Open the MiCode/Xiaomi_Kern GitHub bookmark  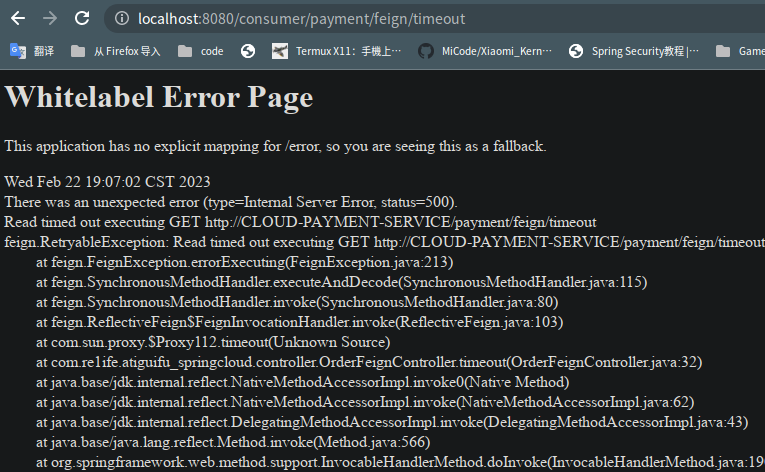[485, 51]
